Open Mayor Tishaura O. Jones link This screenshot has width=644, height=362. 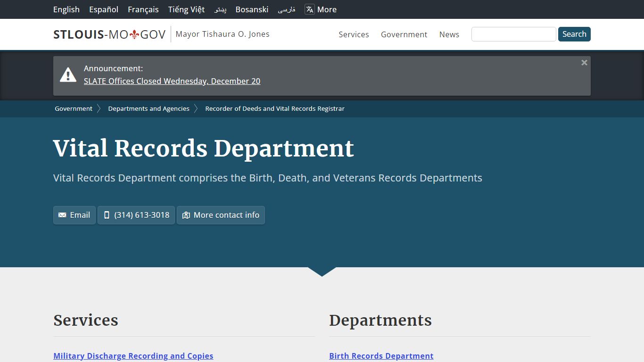click(223, 34)
